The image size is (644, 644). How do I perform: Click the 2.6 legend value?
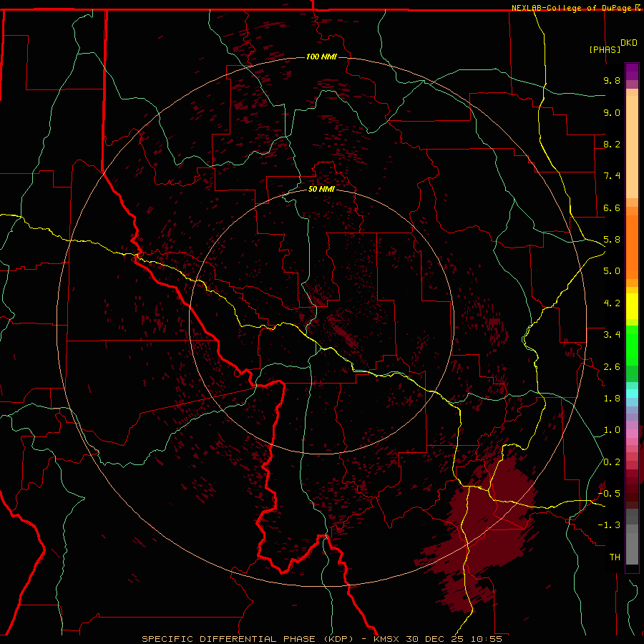click(x=612, y=367)
